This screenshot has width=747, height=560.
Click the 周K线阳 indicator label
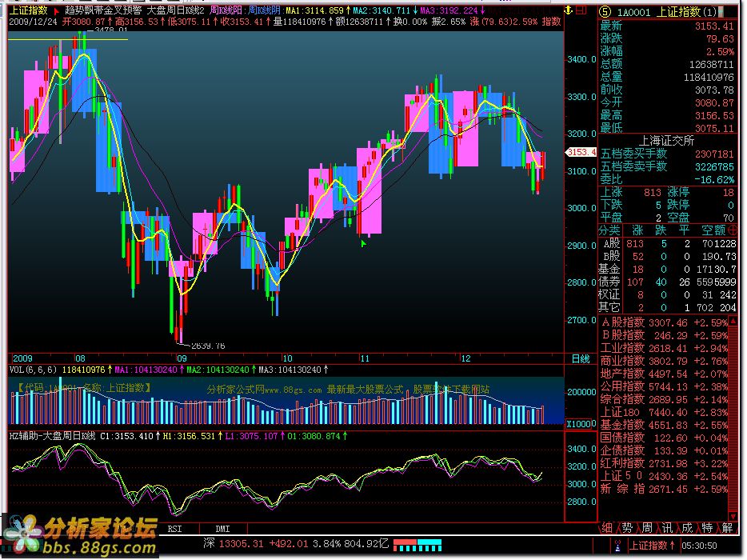click(x=226, y=10)
